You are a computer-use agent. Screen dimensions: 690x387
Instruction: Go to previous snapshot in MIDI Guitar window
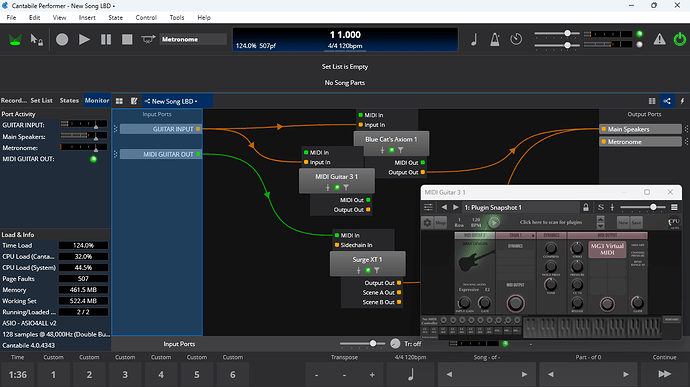point(444,207)
